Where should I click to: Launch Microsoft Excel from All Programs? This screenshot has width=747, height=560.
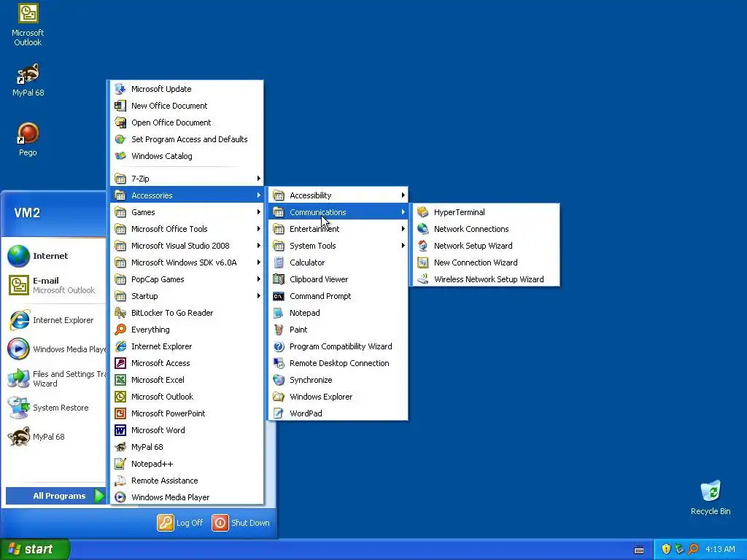point(187,379)
